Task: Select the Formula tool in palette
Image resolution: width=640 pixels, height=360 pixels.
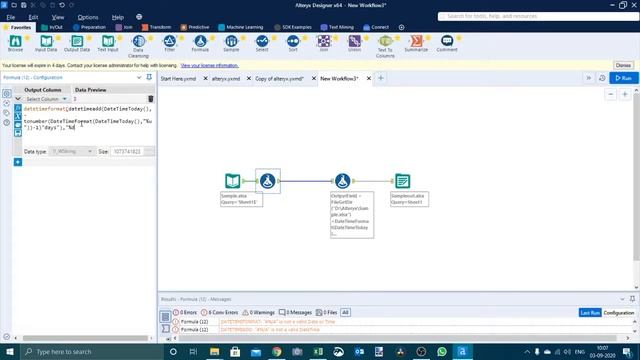Action: point(200,41)
